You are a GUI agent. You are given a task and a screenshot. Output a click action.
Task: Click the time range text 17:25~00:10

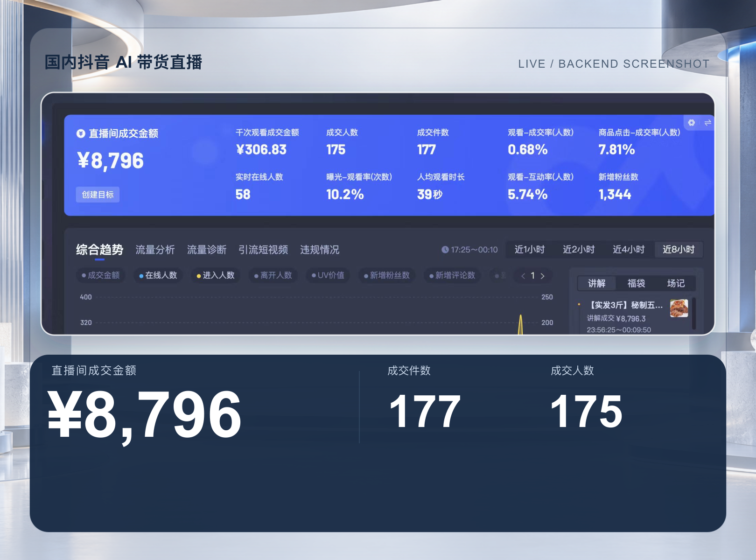tap(474, 250)
